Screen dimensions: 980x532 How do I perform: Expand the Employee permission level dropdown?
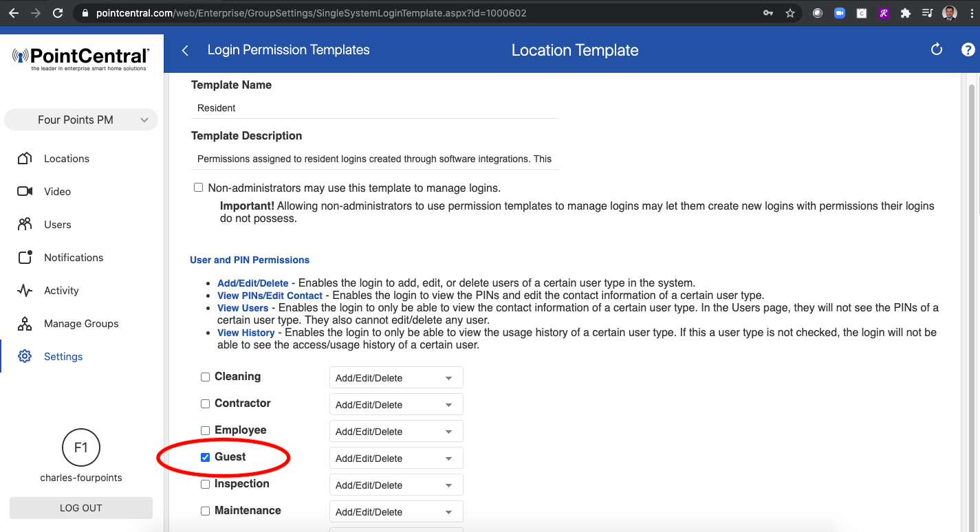[395, 431]
